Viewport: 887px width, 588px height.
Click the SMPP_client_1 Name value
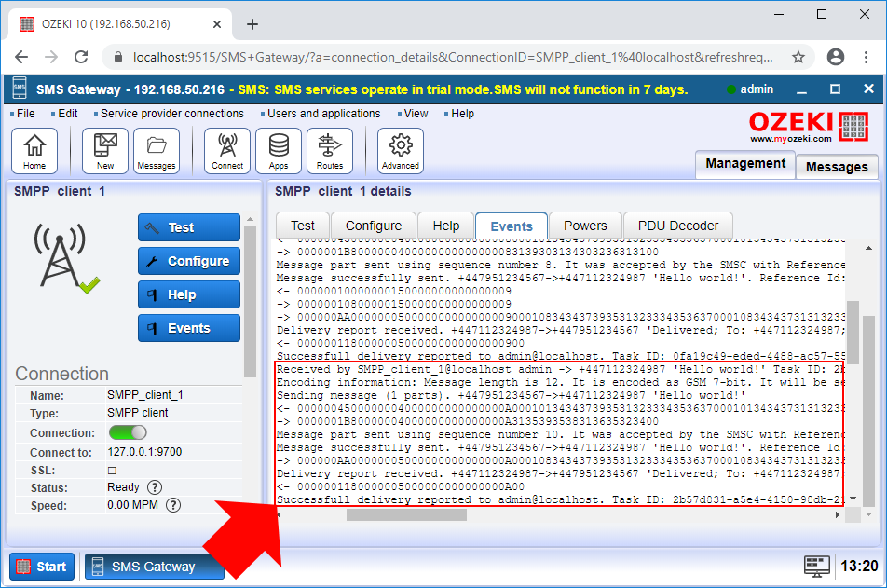(144, 394)
